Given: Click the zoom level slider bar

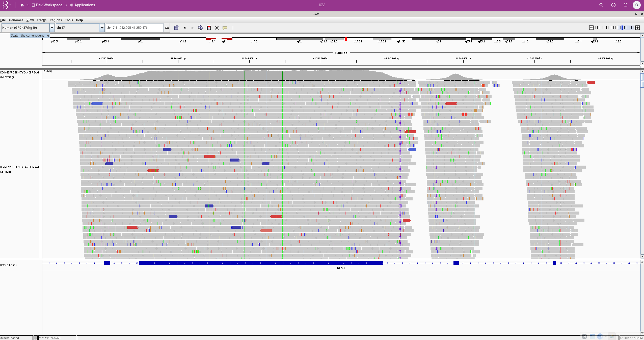Looking at the screenshot, I should (x=614, y=28).
